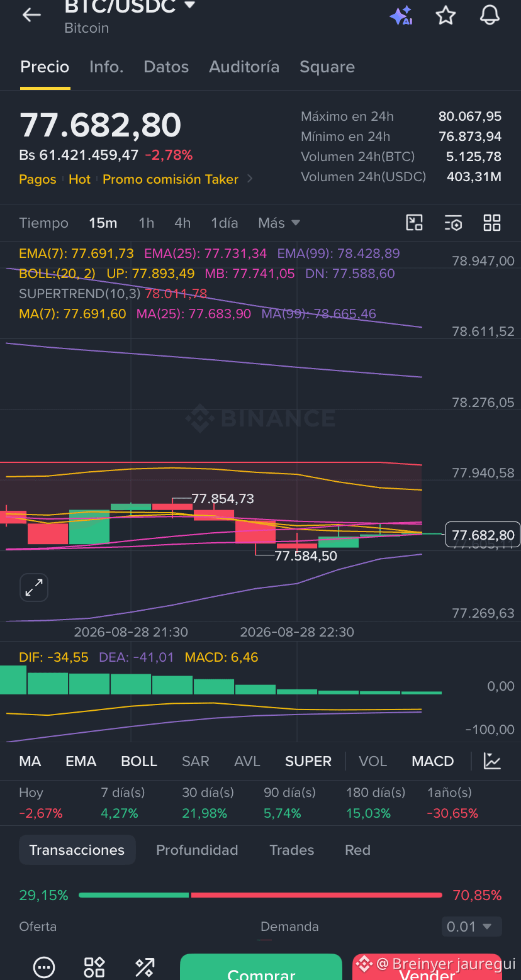Image resolution: width=521 pixels, height=980 pixels.
Task: Toggle the VOL indicator
Action: (x=373, y=761)
